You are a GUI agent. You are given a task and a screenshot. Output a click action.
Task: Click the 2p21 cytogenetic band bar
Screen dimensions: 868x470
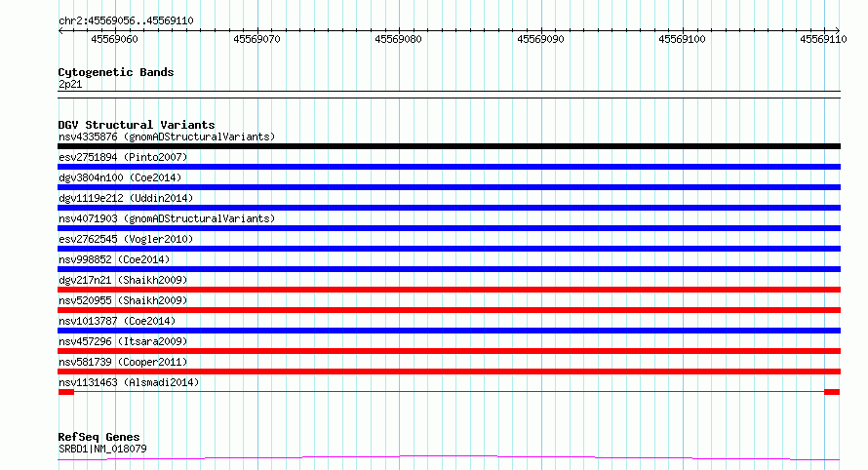449,95
